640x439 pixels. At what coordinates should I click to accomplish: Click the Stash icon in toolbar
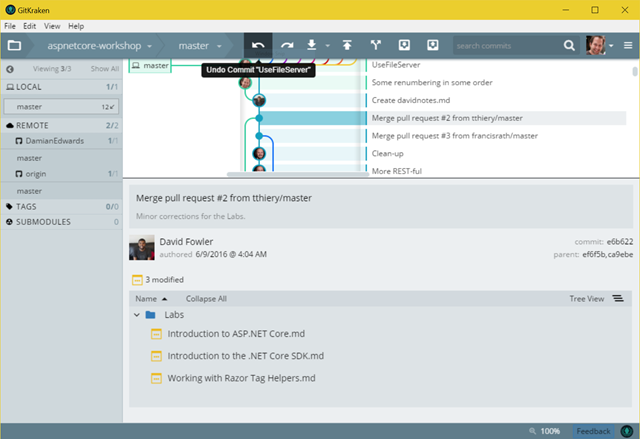pyautogui.click(x=405, y=45)
